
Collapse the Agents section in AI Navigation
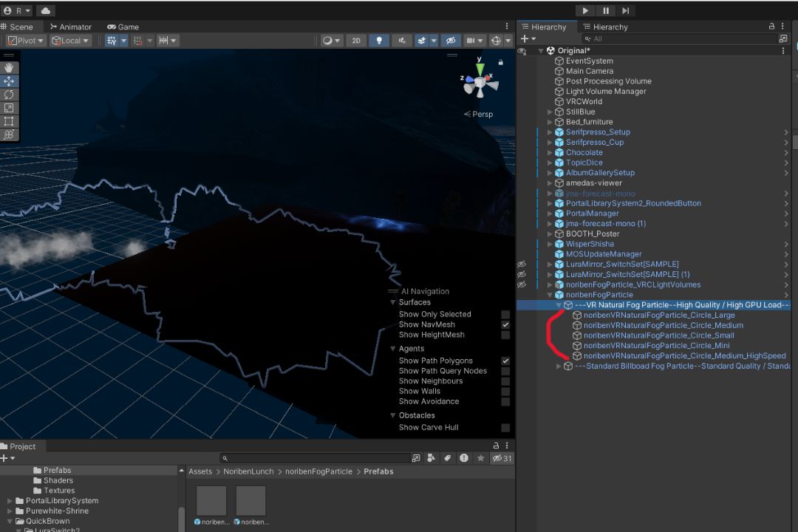[x=393, y=349]
